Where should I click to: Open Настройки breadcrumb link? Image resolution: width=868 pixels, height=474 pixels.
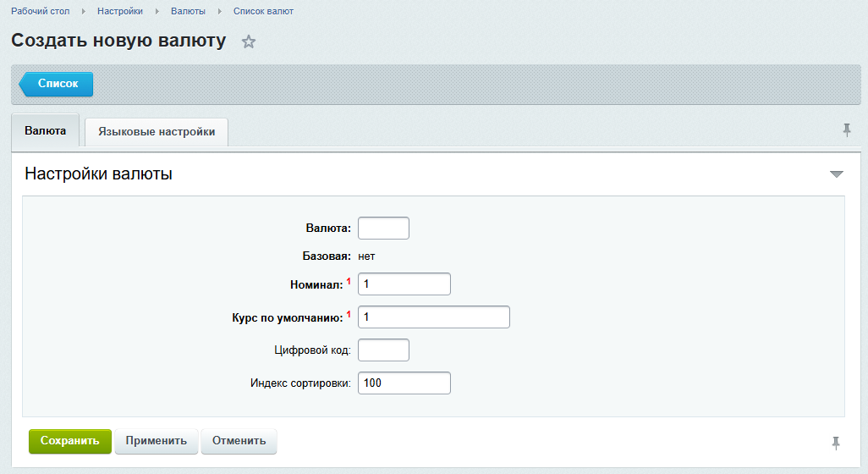click(x=120, y=11)
